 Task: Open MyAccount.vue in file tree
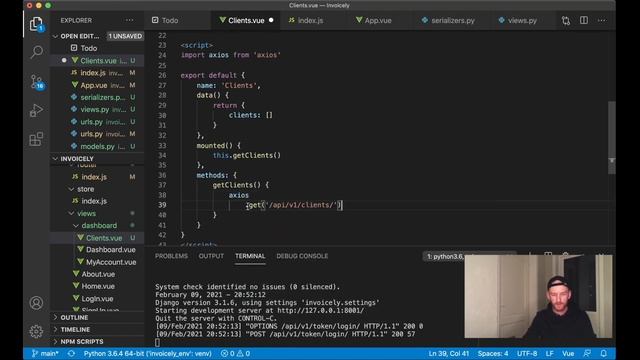pos(97,262)
